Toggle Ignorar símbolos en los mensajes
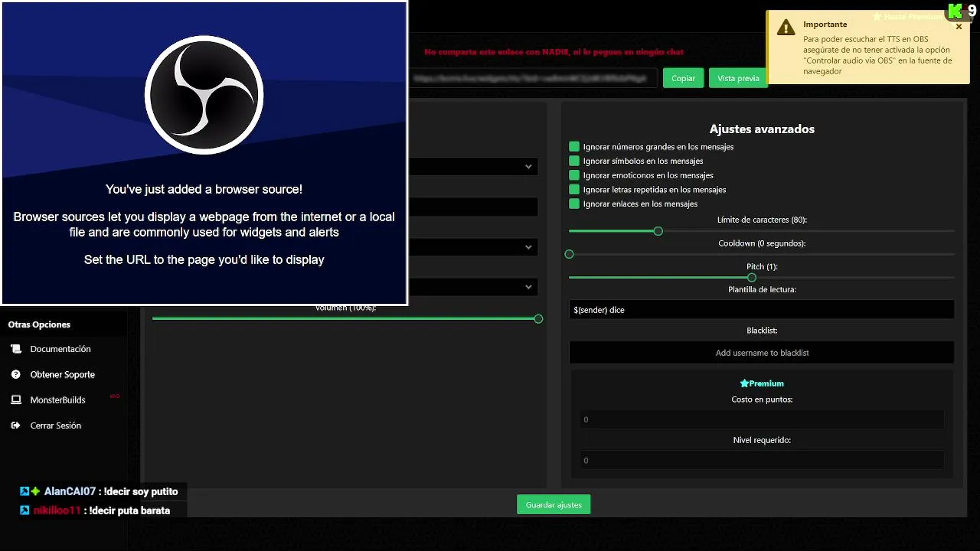 coord(574,161)
